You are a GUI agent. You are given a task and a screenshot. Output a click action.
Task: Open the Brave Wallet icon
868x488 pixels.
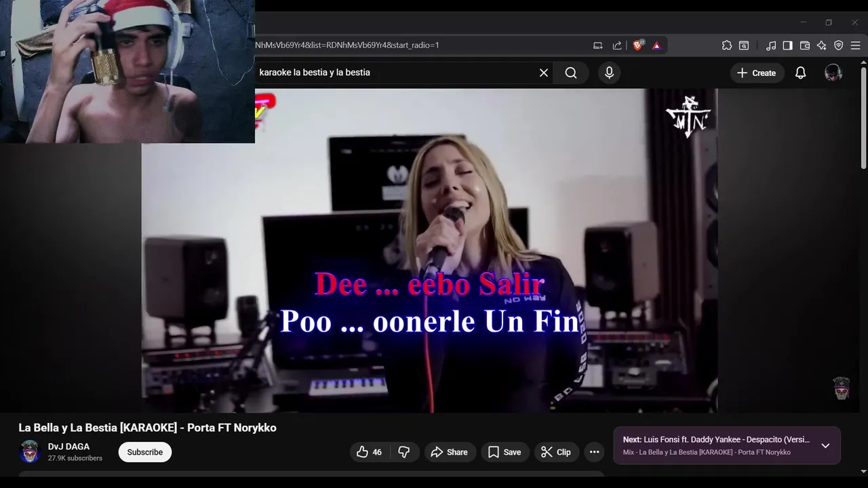click(805, 45)
